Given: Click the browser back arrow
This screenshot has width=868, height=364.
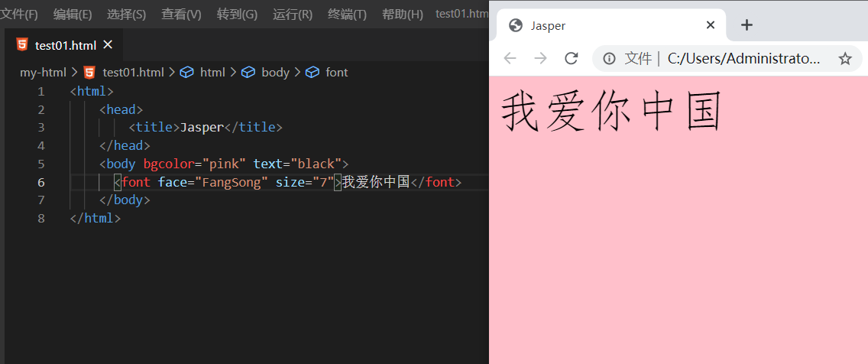Looking at the screenshot, I should tap(510, 59).
